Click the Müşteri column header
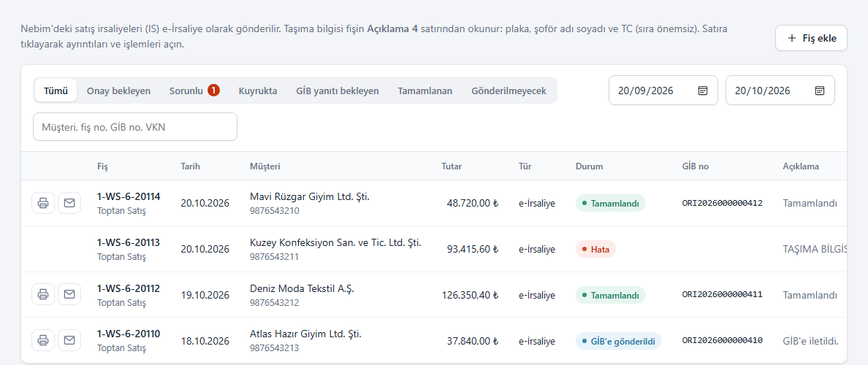868x365 pixels. [264, 166]
